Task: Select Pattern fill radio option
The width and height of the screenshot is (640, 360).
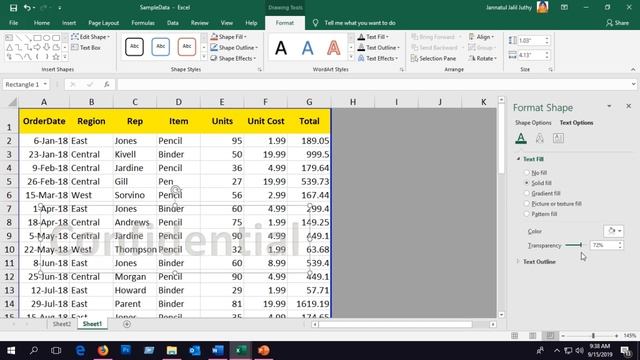Action: (x=527, y=213)
